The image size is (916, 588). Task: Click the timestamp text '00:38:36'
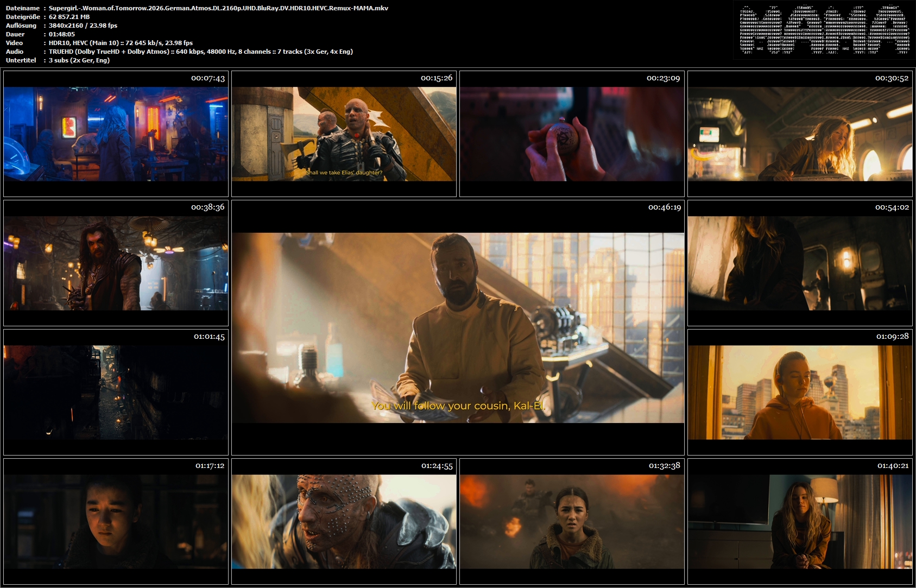point(208,207)
